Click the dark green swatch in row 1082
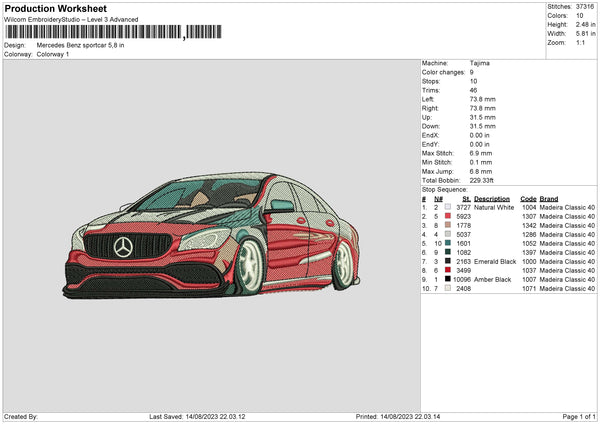Image resolution: width=600 pixels, height=424 pixels. click(448, 252)
